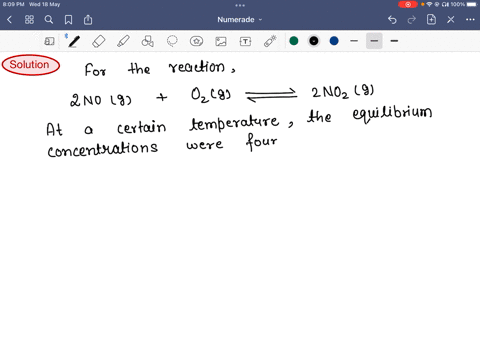Open the thumbnail grid view
Screen dimensions: 480x360
29,20
